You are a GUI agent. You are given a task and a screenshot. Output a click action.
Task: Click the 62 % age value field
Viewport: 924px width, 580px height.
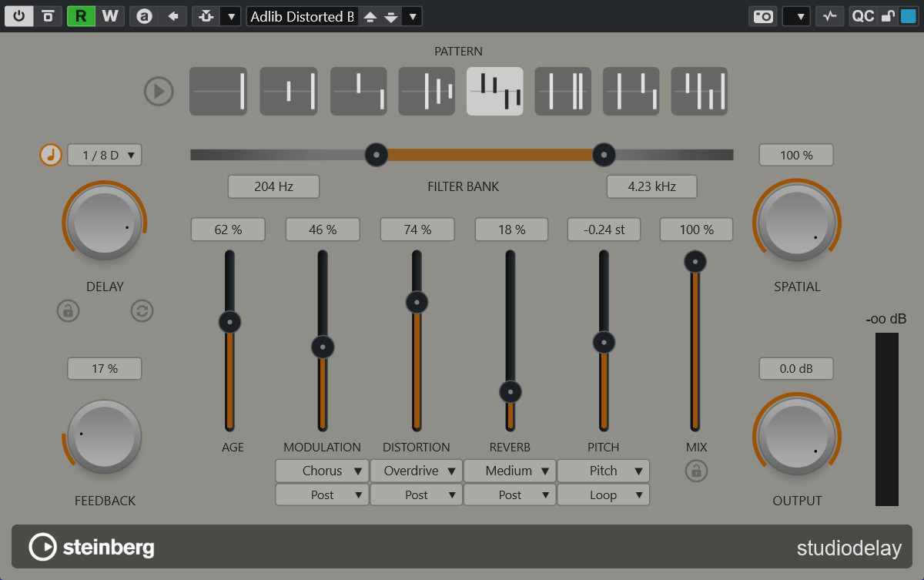pyautogui.click(x=228, y=230)
